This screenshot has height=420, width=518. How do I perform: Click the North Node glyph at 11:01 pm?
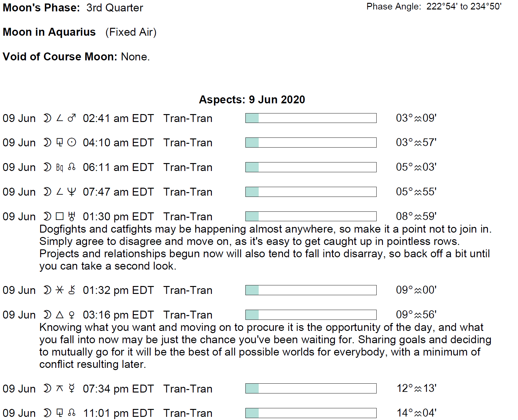pyautogui.click(x=72, y=413)
